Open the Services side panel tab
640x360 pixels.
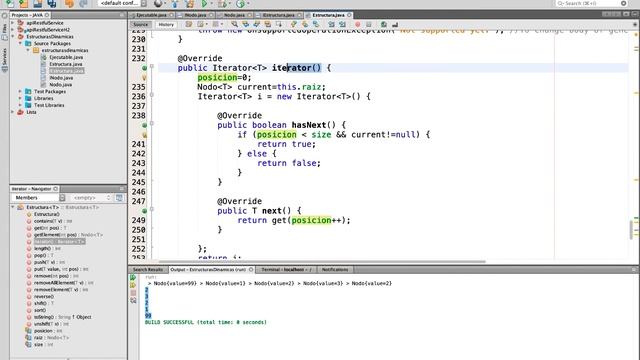pos(4,60)
